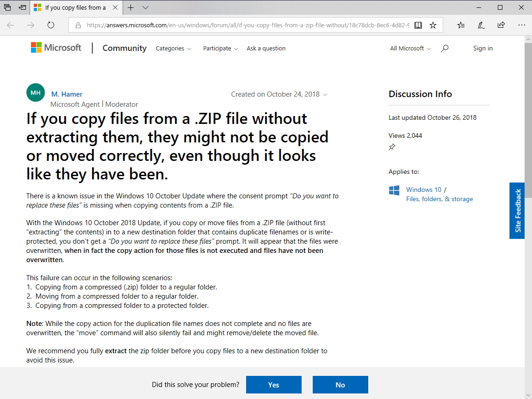Search the Microsoft community
Image resolution: width=532 pixels, height=399 pixels.
coord(445,48)
